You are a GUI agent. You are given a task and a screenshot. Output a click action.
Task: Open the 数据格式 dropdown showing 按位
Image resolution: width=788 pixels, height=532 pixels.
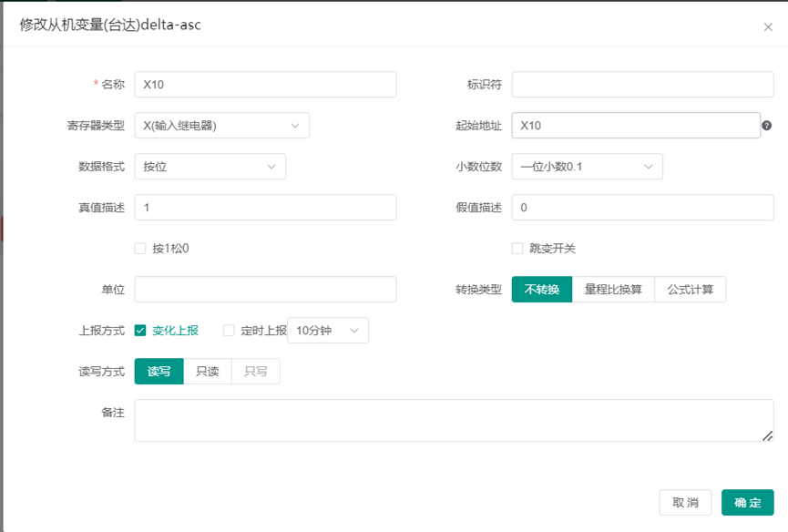pyautogui.click(x=210, y=167)
